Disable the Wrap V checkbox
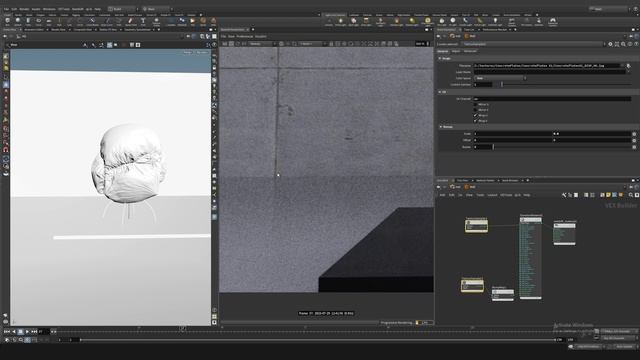 (x=475, y=121)
